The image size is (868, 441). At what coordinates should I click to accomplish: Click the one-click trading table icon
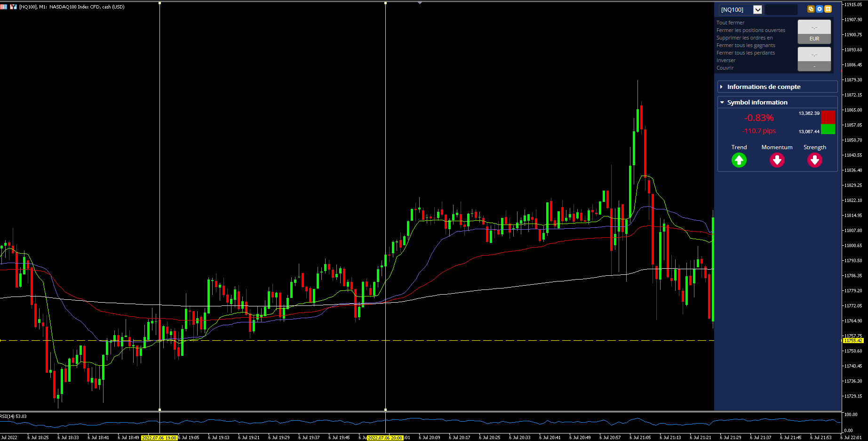(x=3, y=7)
